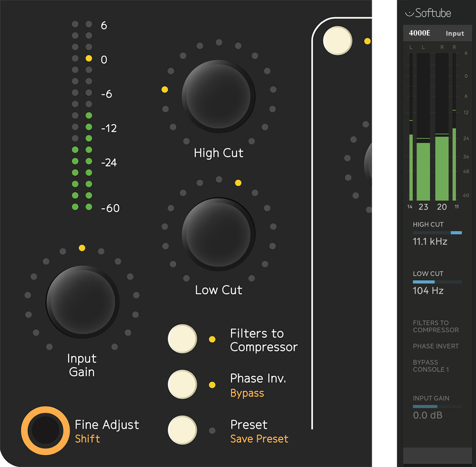Click the 0.0 dB input gain value
Image resolution: width=476 pixels, height=467 pixels.
pos(428,415)
